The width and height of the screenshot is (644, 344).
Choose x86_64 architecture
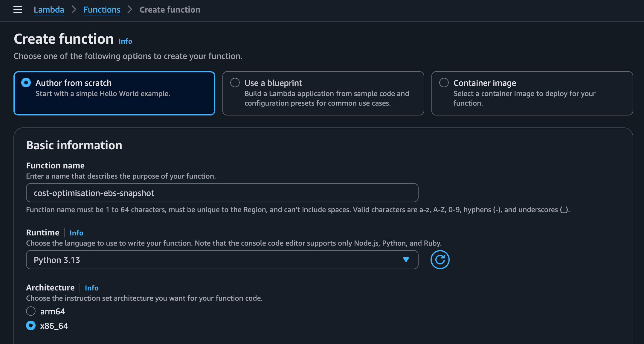point(31,325)
